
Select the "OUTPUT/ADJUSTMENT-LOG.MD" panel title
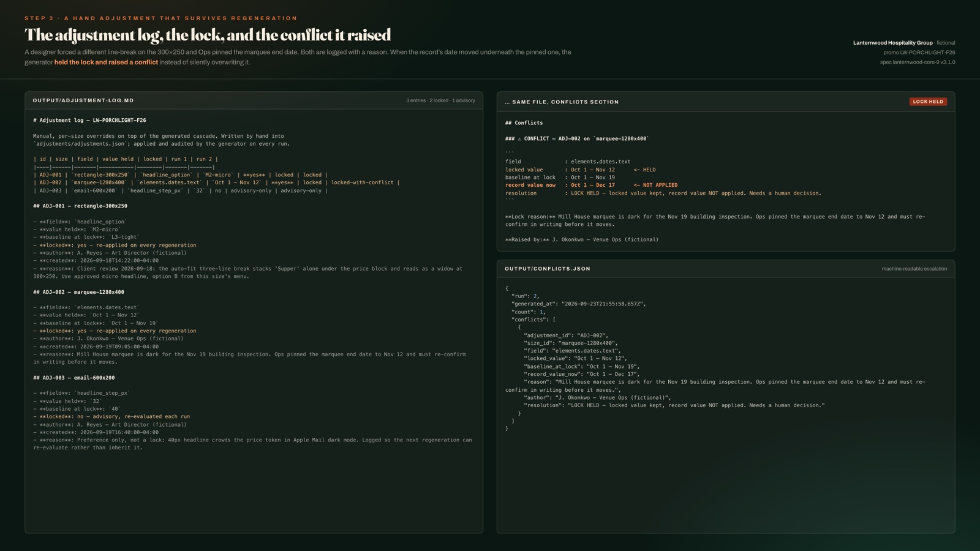point(83,100)
